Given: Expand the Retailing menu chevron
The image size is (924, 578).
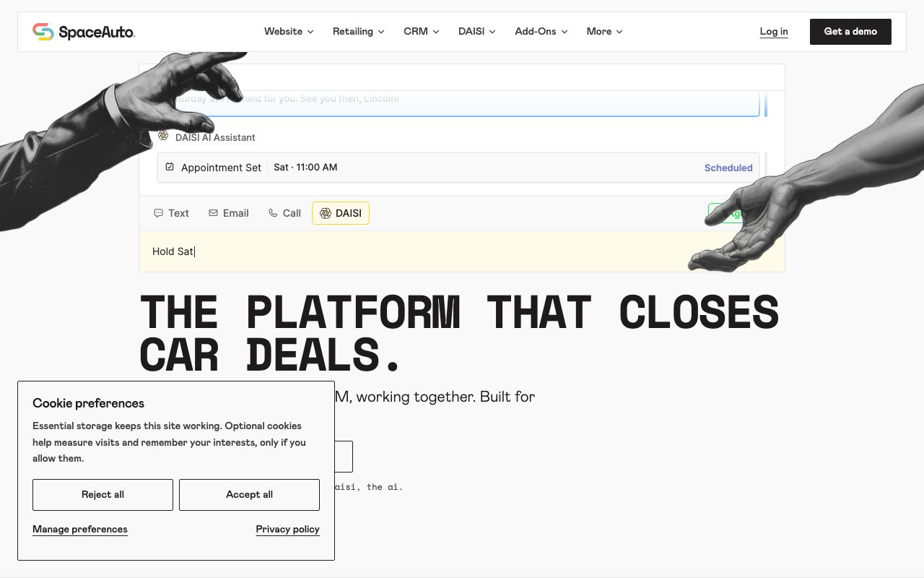Looking at the screenshot, I should [x=381, y=32].
